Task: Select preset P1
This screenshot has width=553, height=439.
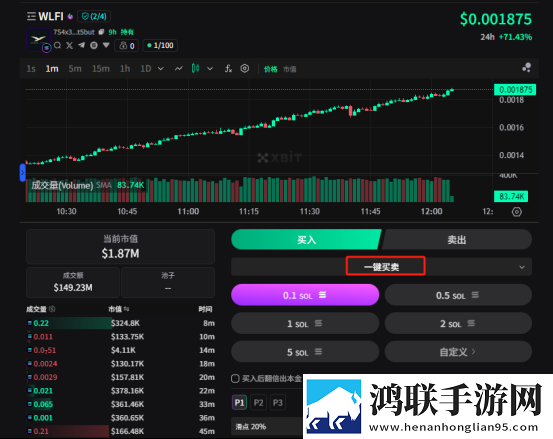Action: [x=239, y=403]
